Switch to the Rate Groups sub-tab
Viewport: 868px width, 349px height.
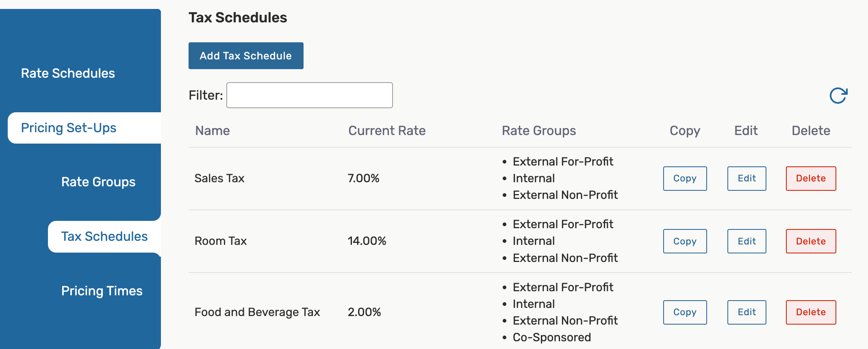98,182
